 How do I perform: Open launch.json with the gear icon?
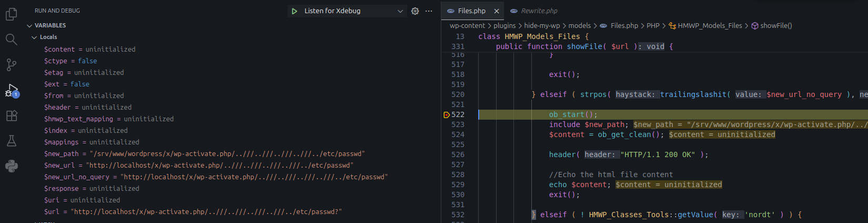(x=415, y=11)
